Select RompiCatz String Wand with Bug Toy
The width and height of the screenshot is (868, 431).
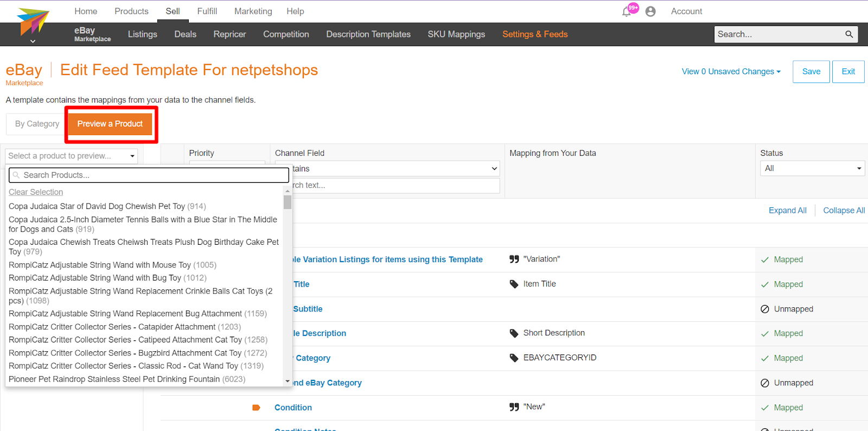pos(107,278)
